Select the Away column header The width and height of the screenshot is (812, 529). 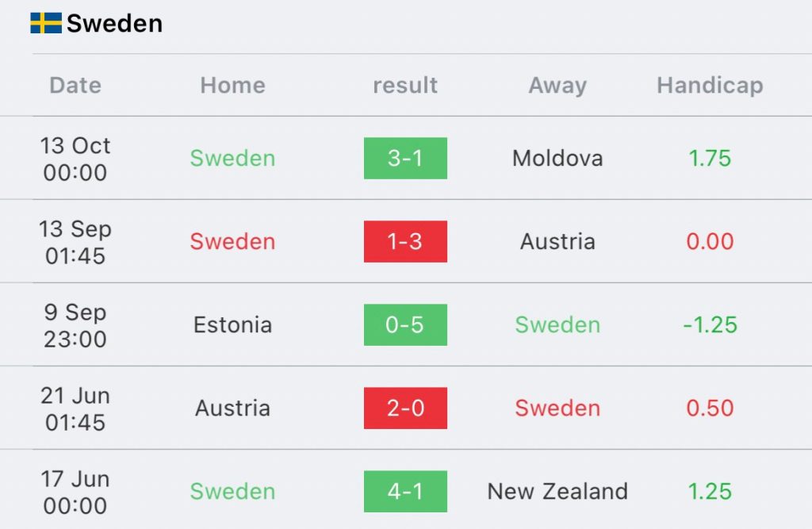(x=557, y=86)
